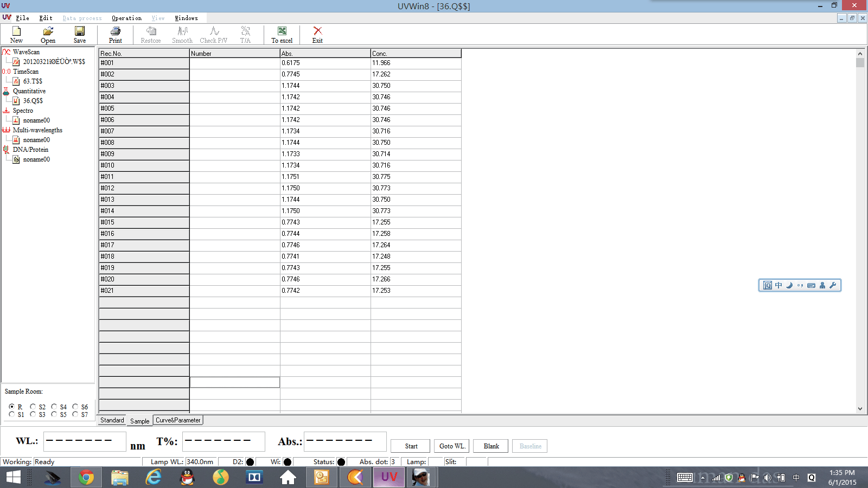Choose sample room S2 radio button
Viewport: 868px width, 488px height.
(x=33, y=407)
